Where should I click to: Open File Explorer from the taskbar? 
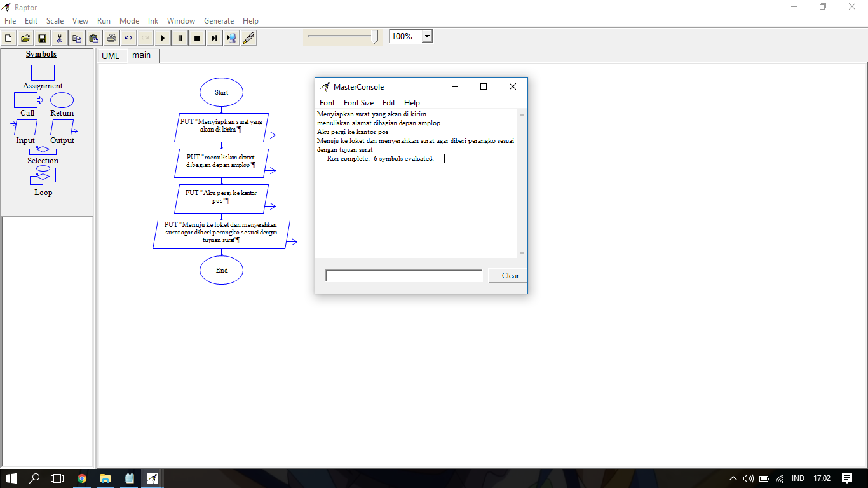pyautogui.click(x=105, y=478)
